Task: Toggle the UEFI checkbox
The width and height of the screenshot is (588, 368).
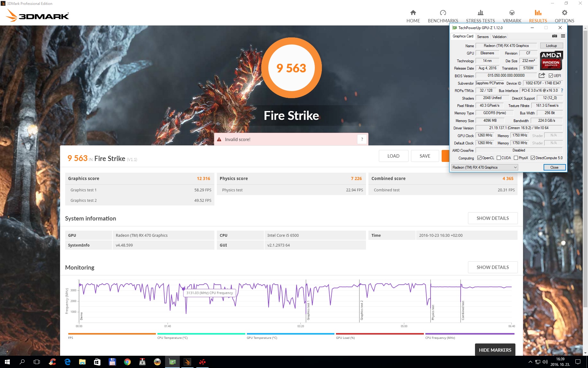Action: pos(551,76)
